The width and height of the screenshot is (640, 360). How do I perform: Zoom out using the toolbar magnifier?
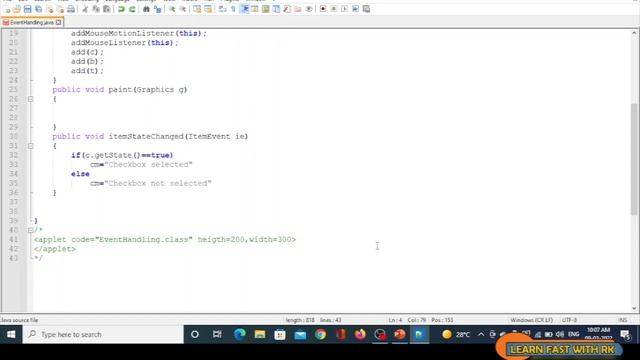point(183,9)
